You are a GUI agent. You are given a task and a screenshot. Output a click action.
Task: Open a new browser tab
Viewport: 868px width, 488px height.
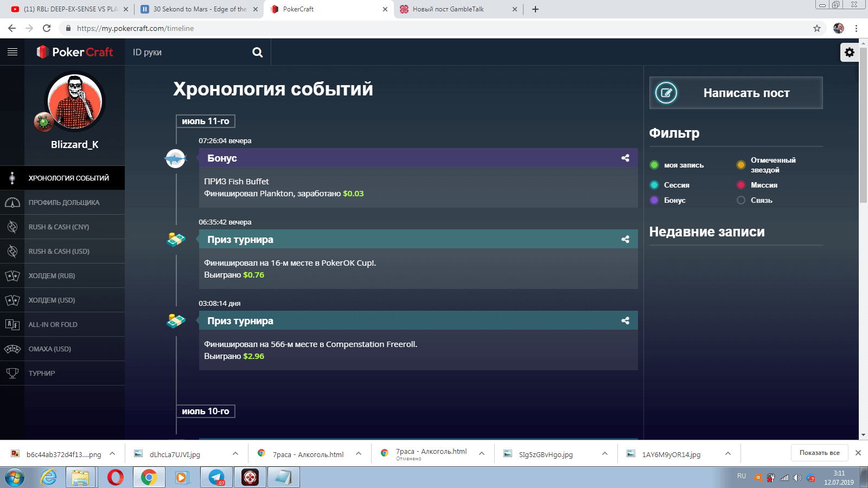(535, 9)
